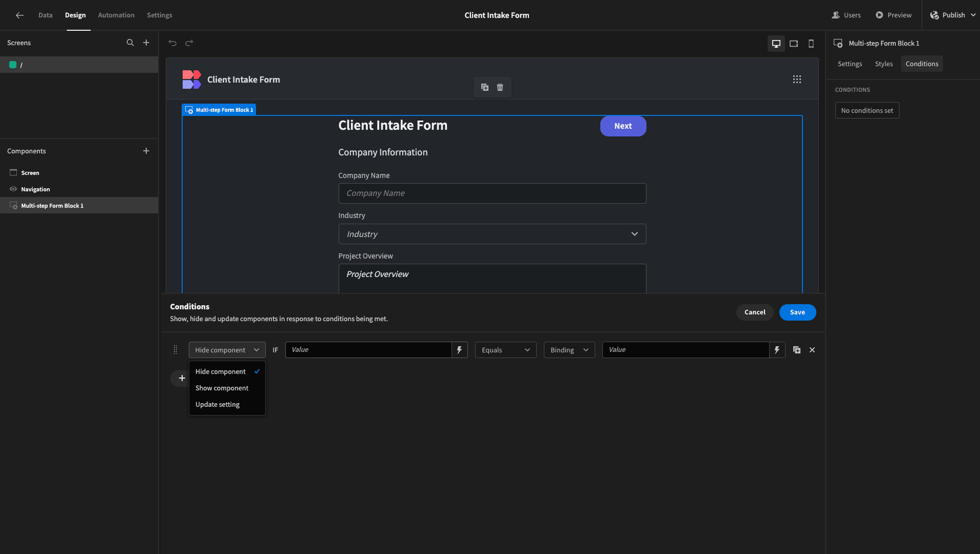Open the Design tab
This screenshot has width=980, height=554.
[75, 15]
